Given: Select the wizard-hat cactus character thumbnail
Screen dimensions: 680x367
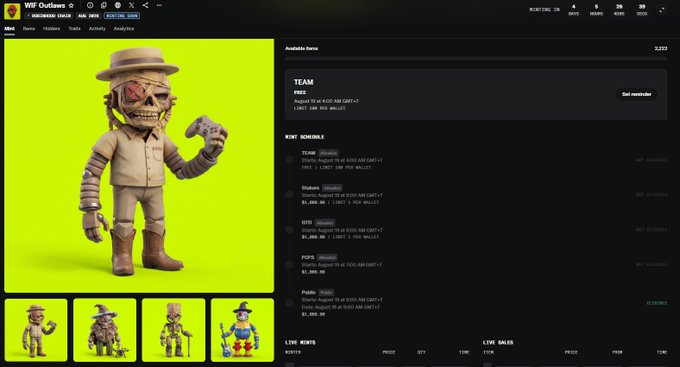Looking at the screenshot, I should [105, 330].
